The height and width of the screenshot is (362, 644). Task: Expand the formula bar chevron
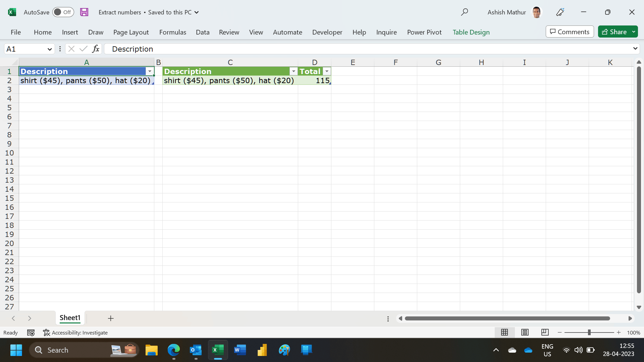(x=635, y=49)
